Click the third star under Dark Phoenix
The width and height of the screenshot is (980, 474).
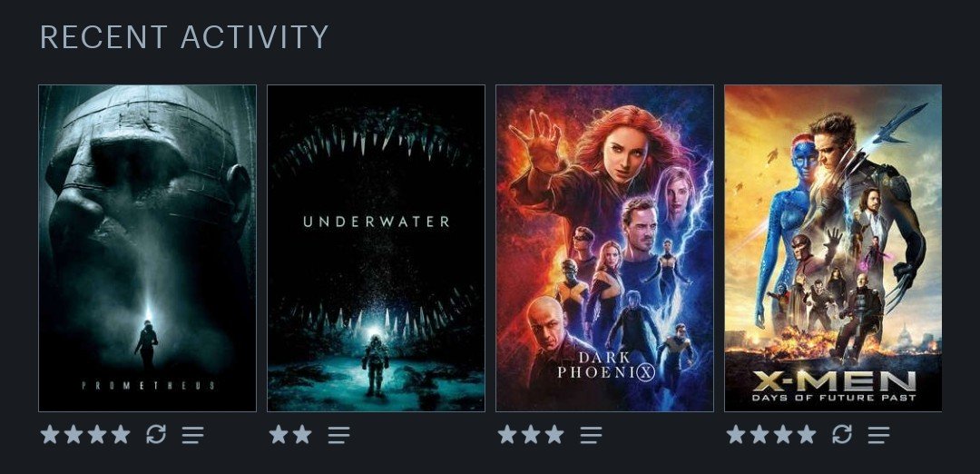554,434
